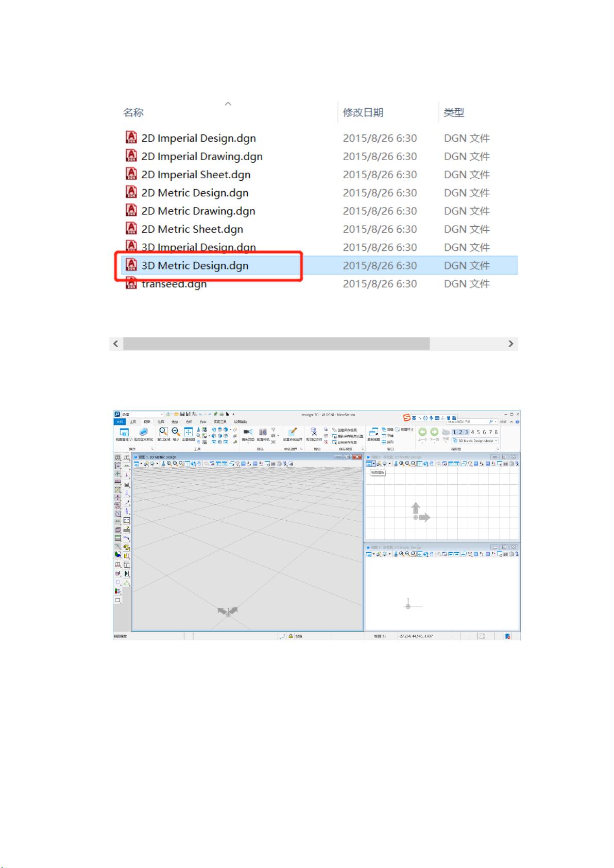This screenshot has width=614, height=868.
Task: Collapse the ribbon with the chevron
Action: point(511,422)
